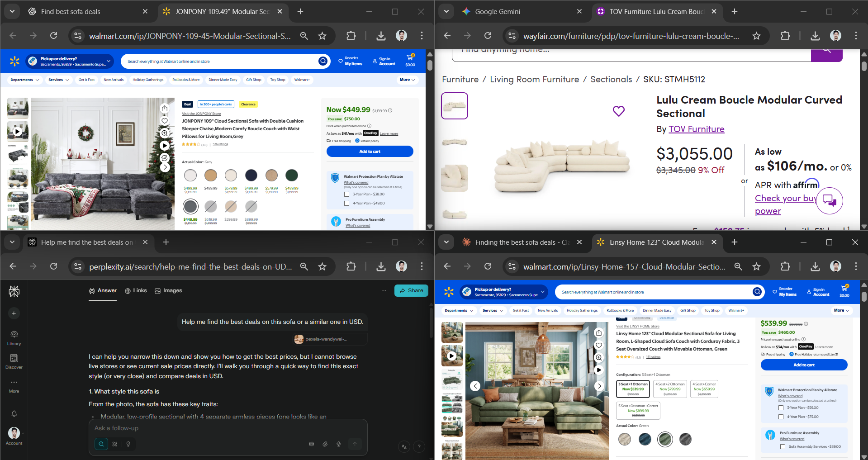Favorite the Lulu sectional with the heart icon
The height and width of the screenshot is (460, 868).
click(618, 111)
